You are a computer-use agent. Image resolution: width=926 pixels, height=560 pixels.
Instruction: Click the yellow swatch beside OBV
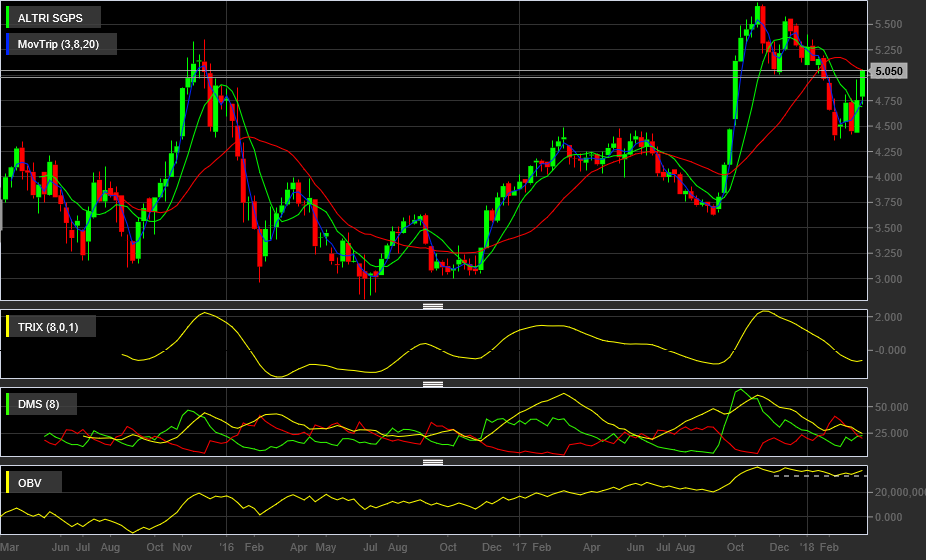[x=8, y=483]
